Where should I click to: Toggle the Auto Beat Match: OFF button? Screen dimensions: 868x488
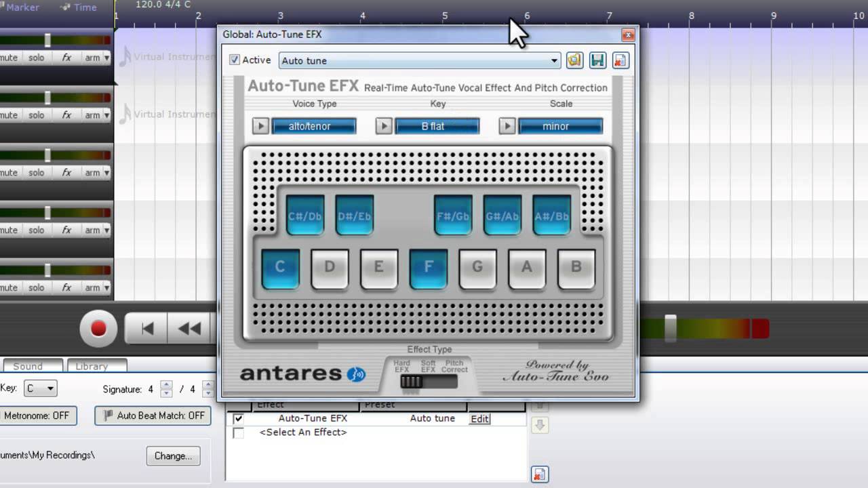(x=153, y=415)
